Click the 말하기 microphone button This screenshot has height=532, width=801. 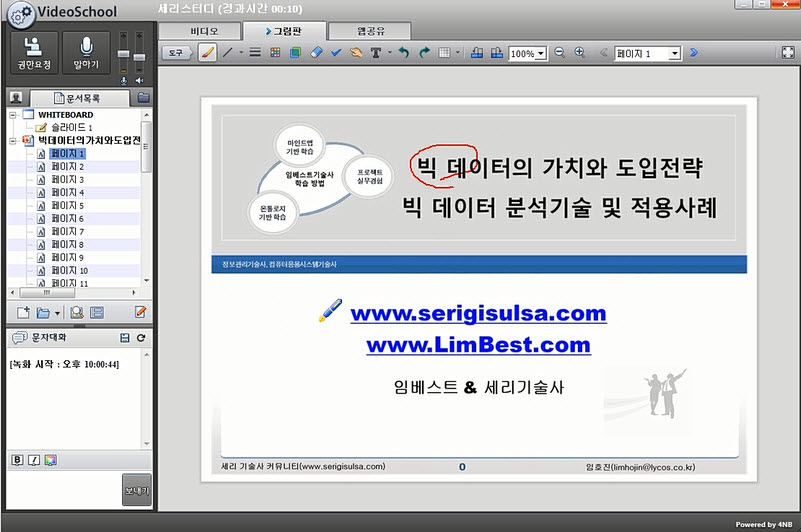[x=86, y=53]
